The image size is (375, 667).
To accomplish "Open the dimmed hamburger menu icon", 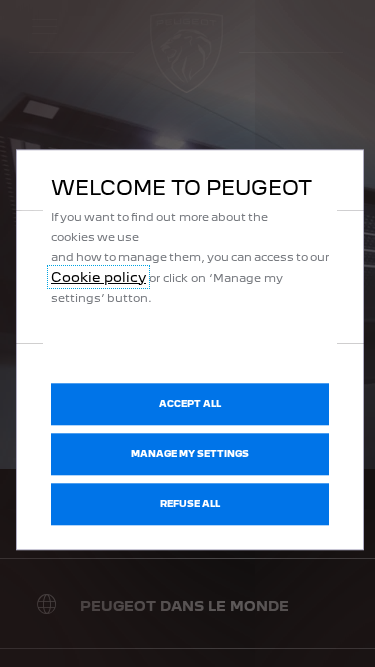I will point(44,26).
